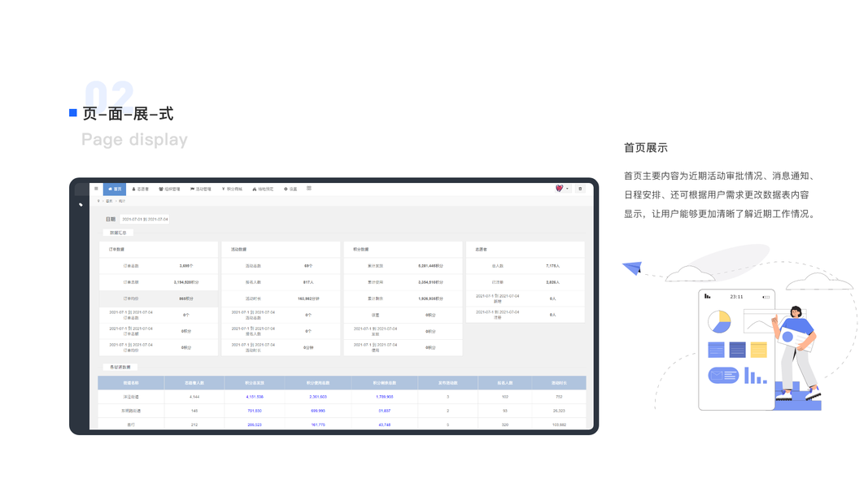Screen dimensions: 868x488
Task: Click the 3,194,520积分 order total value
Action: coord(186,282)
